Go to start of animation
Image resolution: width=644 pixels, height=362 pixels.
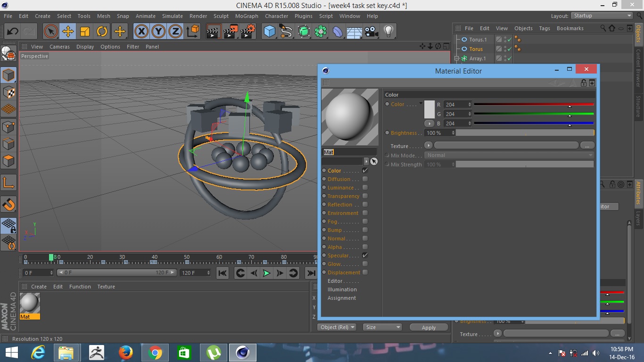223,273
